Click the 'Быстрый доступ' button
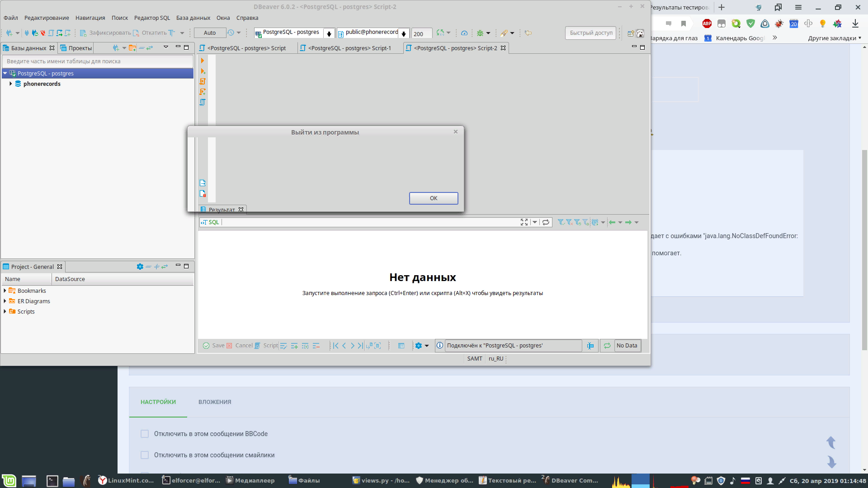This screenshot has width=868, height=488. tap(590, 33)
